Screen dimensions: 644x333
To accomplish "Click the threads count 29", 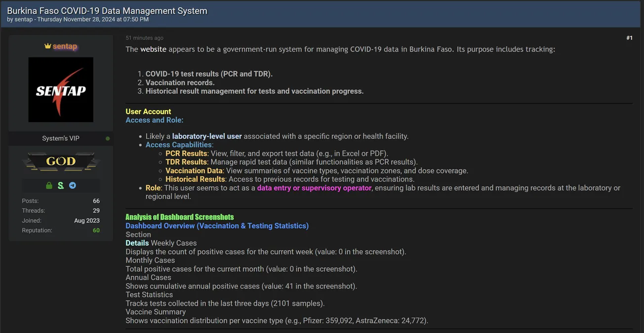I will pyautogui.click(x=96, y=211).
